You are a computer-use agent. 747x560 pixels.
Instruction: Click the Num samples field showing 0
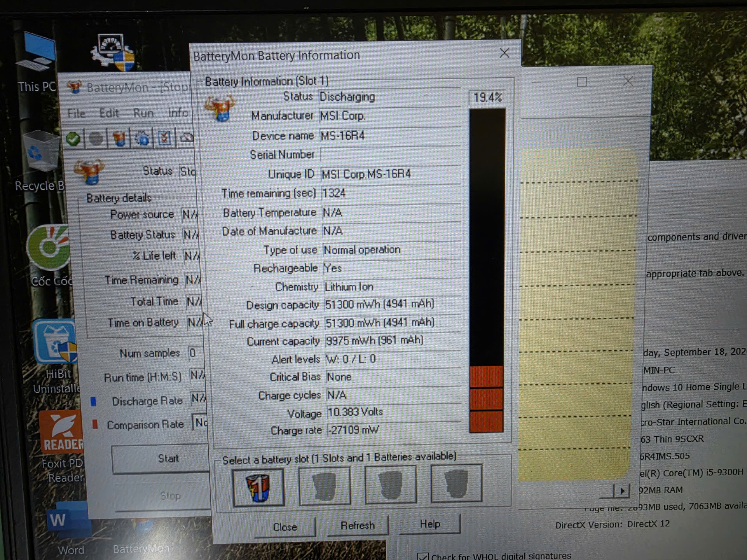coord(196,353)
